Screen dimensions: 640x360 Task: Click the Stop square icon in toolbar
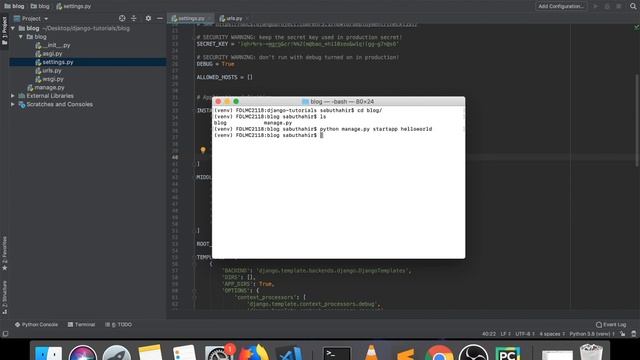(x=619, y=6)
